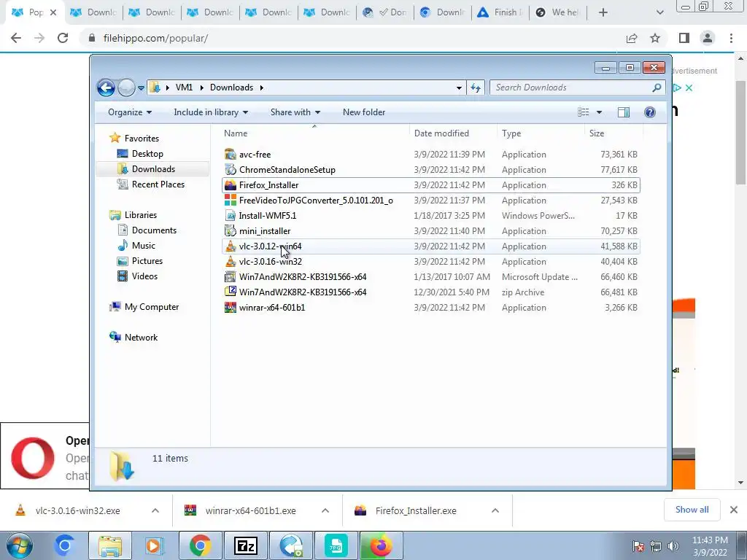Click VM1 in the address breadcrumb

(184, 87)
